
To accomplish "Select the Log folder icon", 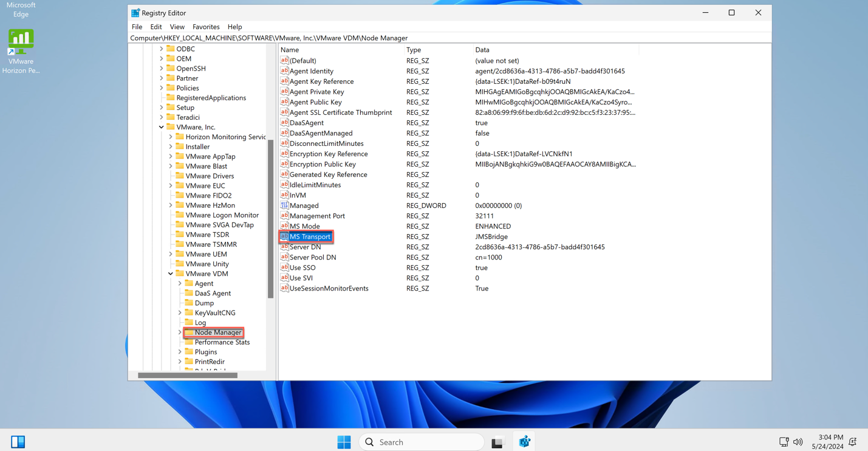I will tap(189, 323).
